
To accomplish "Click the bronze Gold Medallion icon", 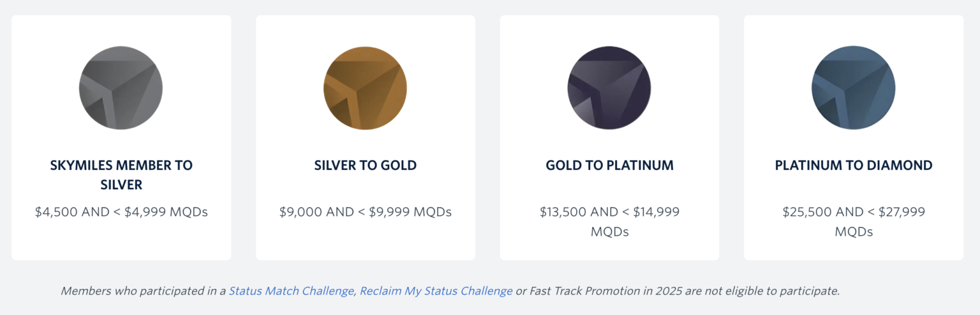I will 366,88.
